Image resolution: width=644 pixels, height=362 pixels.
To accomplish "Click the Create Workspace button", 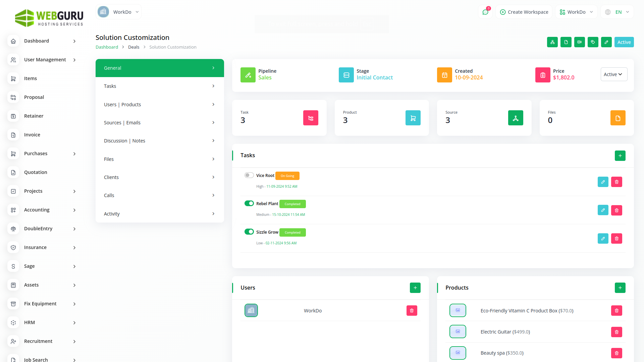I will 524,11.
